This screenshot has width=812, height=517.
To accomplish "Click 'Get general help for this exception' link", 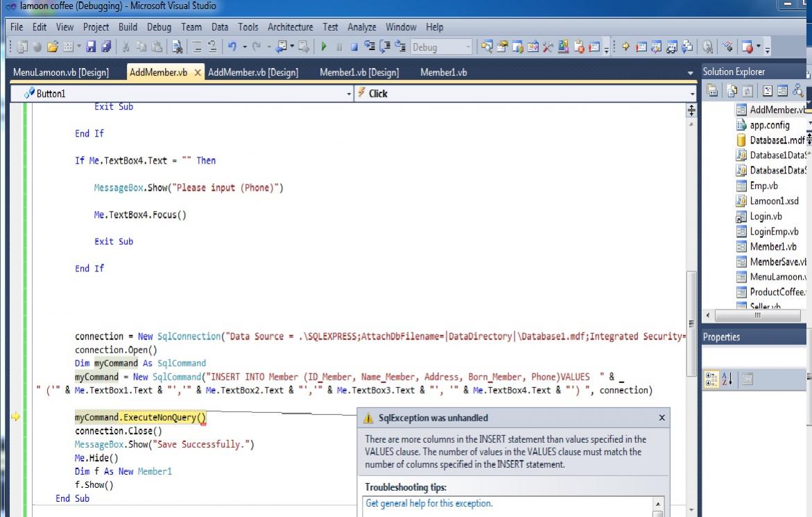I will point(429,504).
